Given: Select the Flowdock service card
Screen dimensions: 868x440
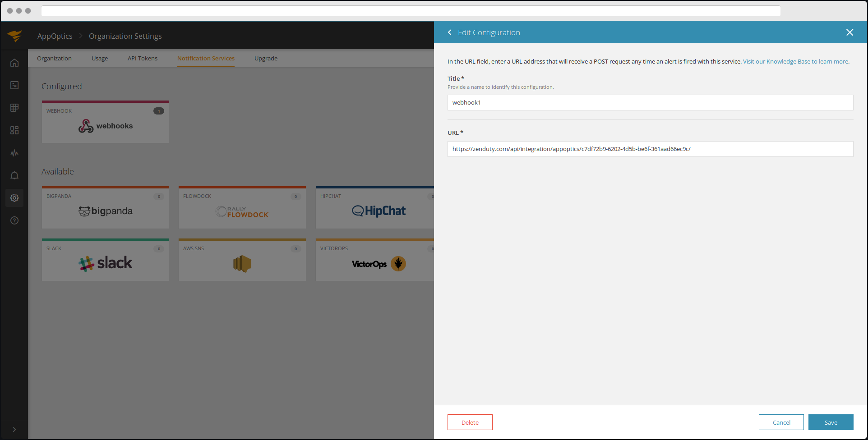Looking at the screenshot, I should pos(242,207).
